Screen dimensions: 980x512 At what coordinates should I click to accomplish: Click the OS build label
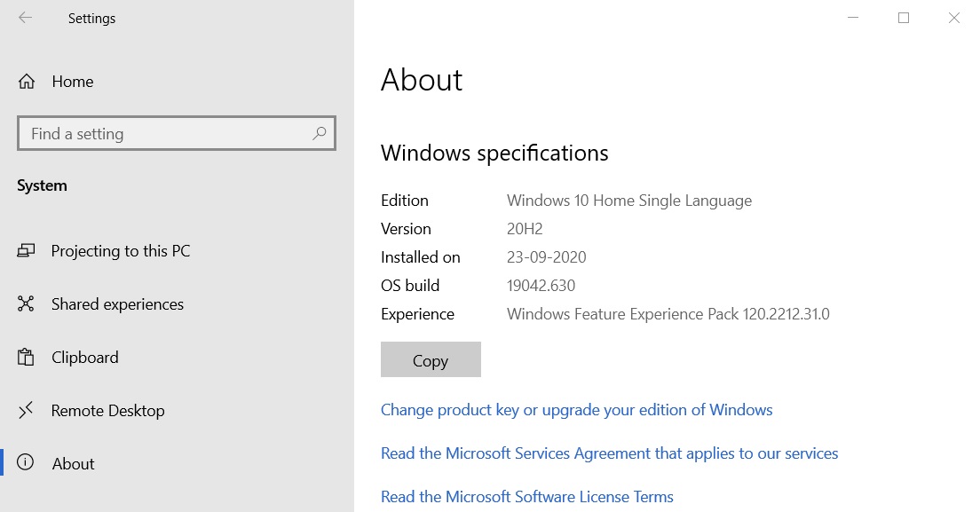pos(410,286)
